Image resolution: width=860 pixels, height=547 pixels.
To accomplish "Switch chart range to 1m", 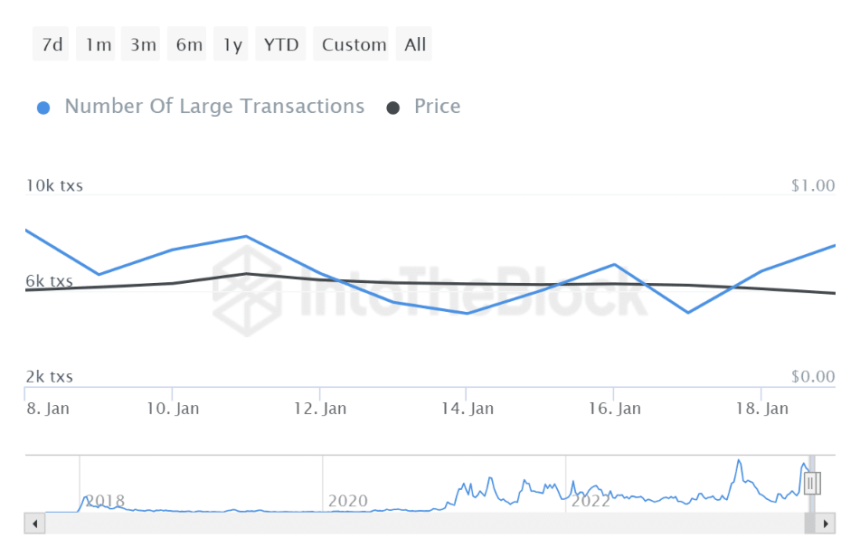I will point(98,44).
